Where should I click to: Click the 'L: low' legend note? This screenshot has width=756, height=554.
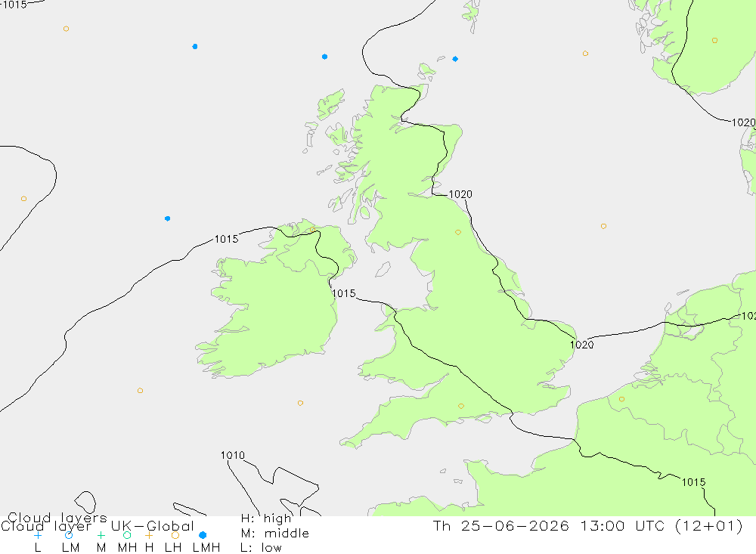261,548
